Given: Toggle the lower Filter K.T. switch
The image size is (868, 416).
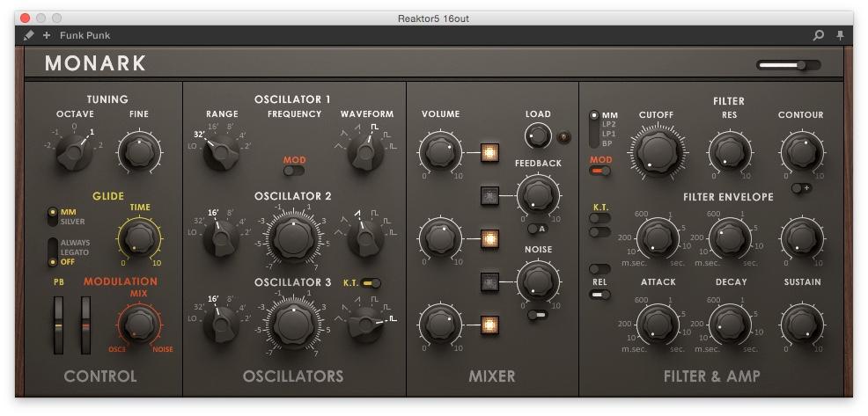Looking at the screenshot, I should pos(600,232).
